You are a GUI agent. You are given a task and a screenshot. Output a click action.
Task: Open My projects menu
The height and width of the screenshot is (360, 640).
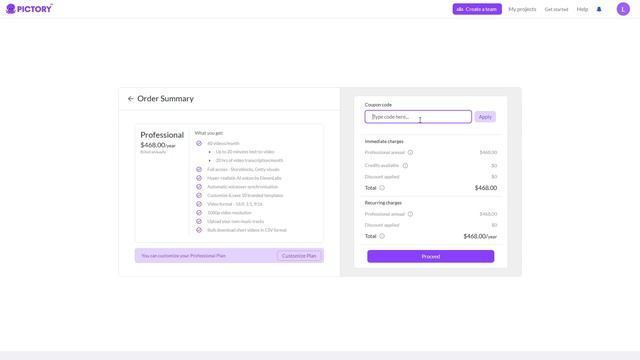[522, 9]
